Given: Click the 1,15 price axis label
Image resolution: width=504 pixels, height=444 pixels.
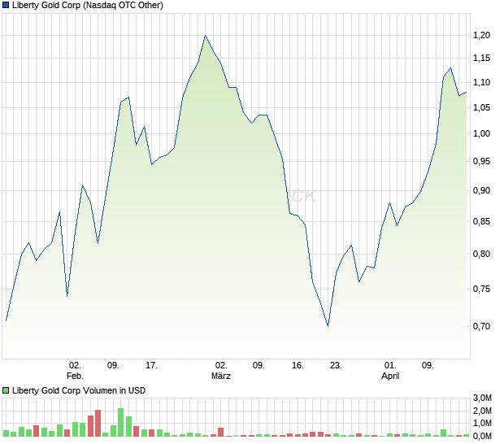Looking at the screenshot, I should [x=481, y=58].
